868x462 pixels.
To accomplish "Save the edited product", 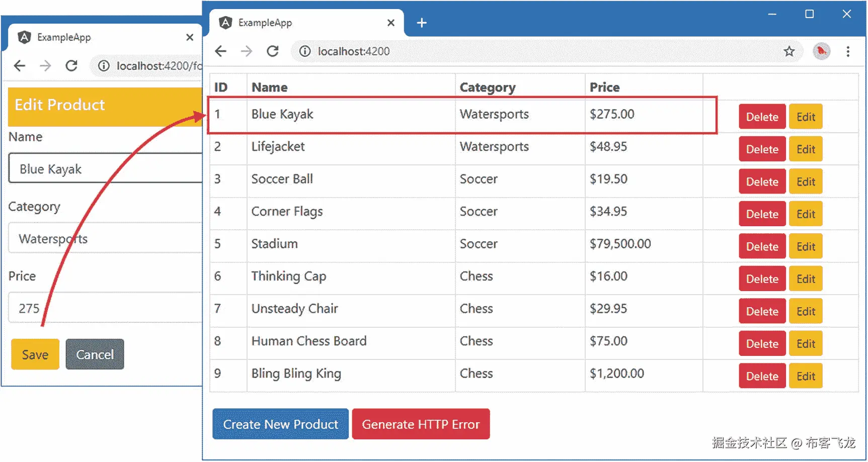I will 35,354.
